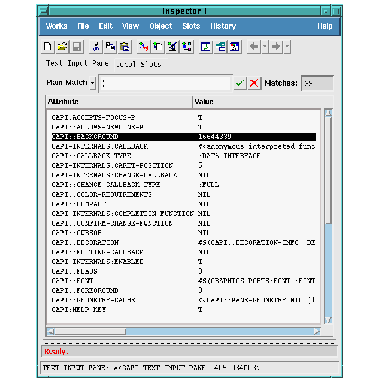Select the CAPI::CALLBACK-TYPE row
The height and width of the screenshot is (383, 380).
184,156
